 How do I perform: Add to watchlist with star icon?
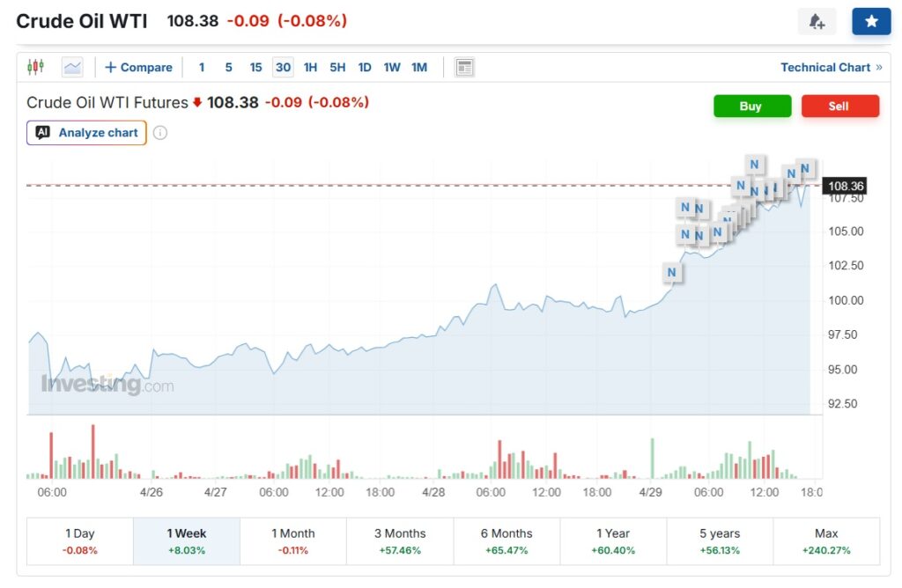[871, 22]
